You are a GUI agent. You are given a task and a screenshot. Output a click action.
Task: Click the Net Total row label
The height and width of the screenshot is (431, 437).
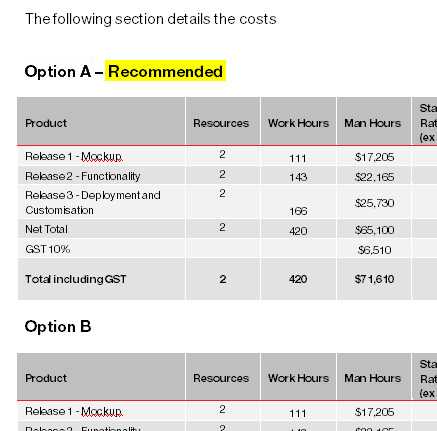pos(46,229)
